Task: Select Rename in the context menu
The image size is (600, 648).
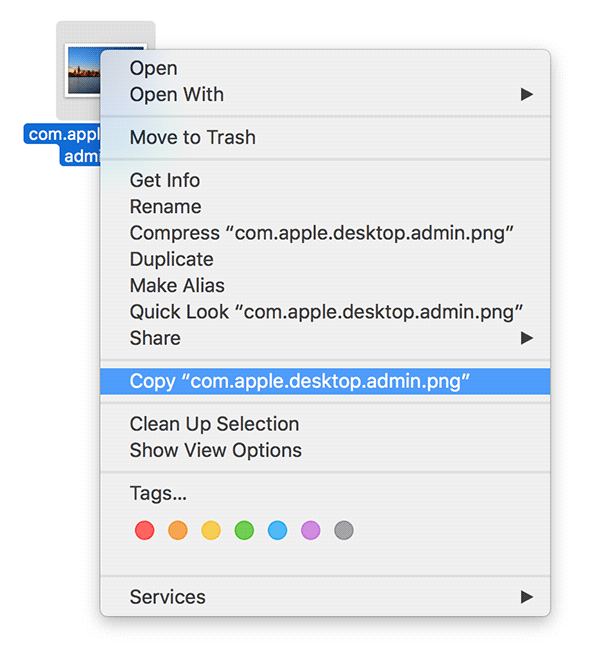Action: click(x=166, y=206)
